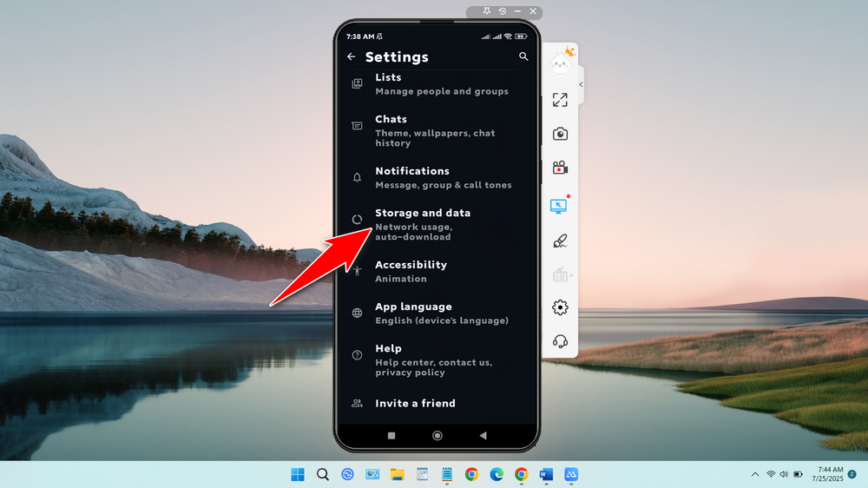Open Notepad from taskbar
The image size is (868, 488).
[447, 475]
